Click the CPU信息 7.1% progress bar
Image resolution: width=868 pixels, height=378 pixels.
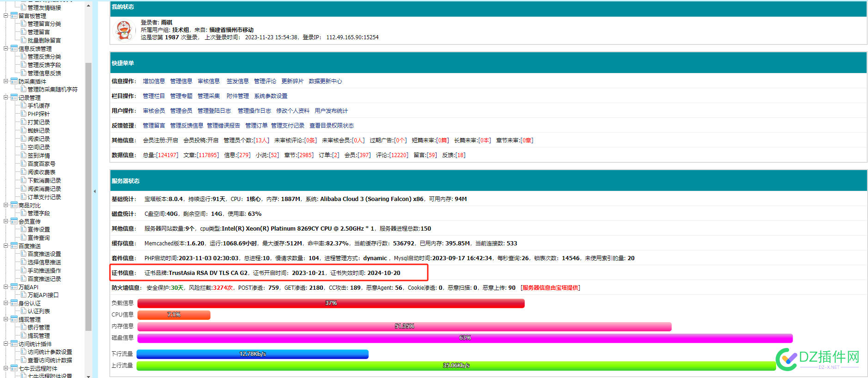pos(174,315)
